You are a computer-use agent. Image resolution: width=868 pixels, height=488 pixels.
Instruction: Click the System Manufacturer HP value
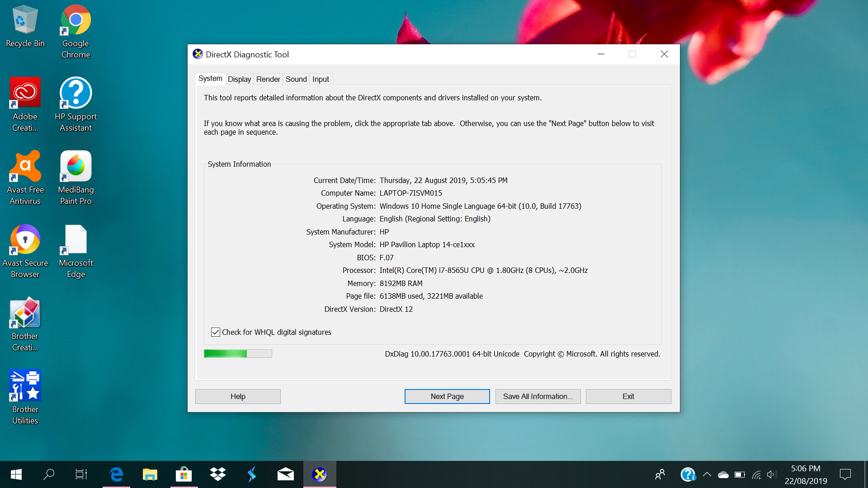pyautogui.click(x=384, y=232)
